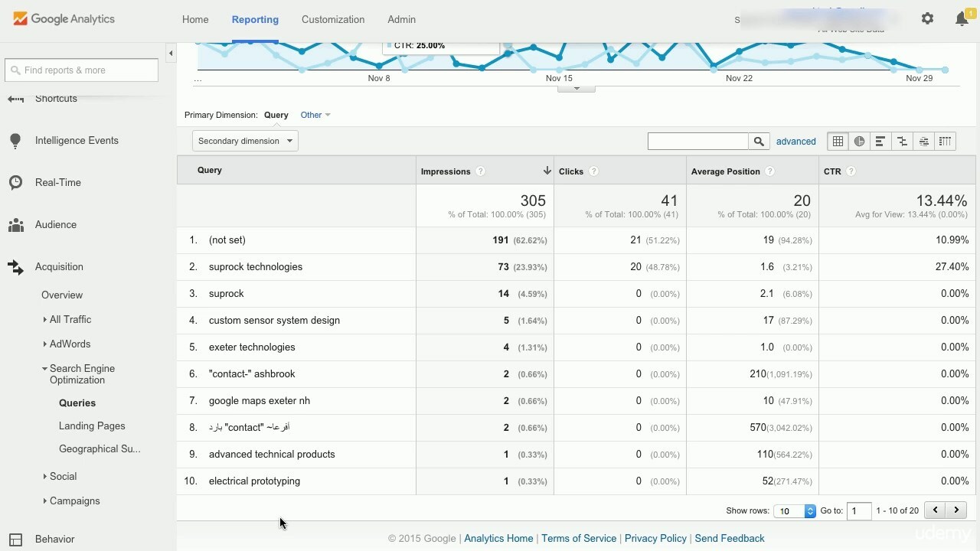Click the Average Position help icon
This screenshot has height=551, width=980.
(x=770, y=171)
